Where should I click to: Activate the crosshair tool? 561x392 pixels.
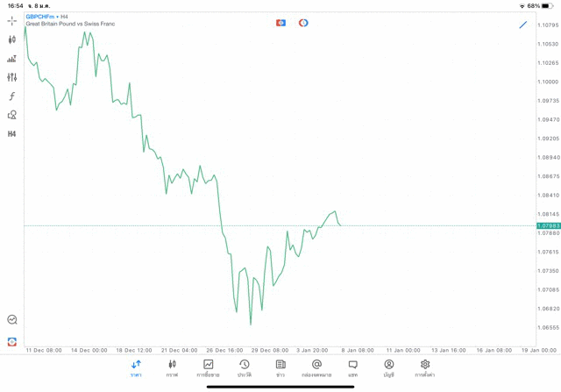11,21
